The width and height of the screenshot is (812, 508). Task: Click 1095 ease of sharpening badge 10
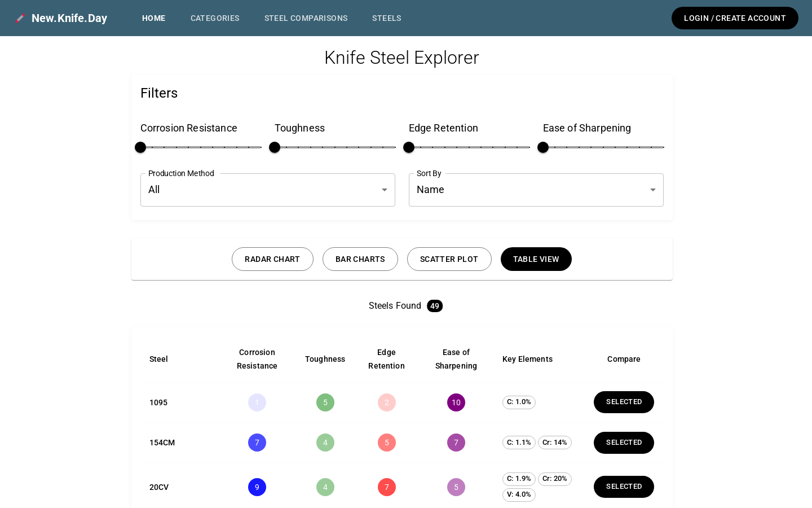[x=456, y=402]
